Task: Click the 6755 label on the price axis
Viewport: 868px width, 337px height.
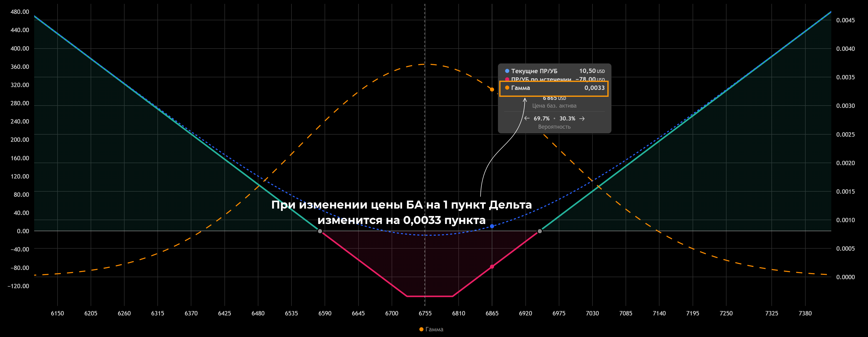Action: click(x=425, y=313)
